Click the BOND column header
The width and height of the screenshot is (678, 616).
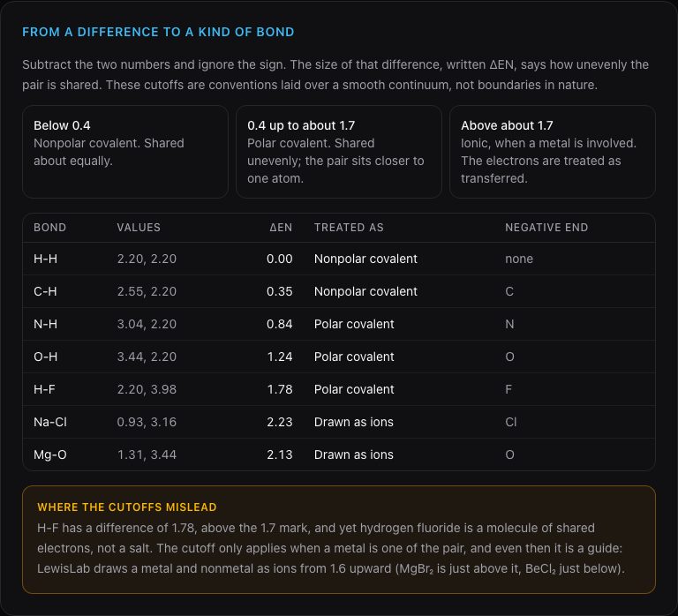coord(49,228)
